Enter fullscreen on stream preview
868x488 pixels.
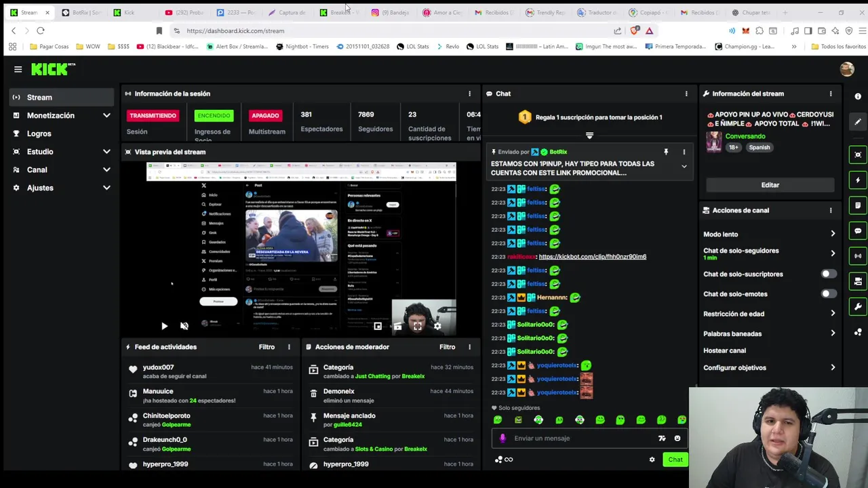coord(418,326)
